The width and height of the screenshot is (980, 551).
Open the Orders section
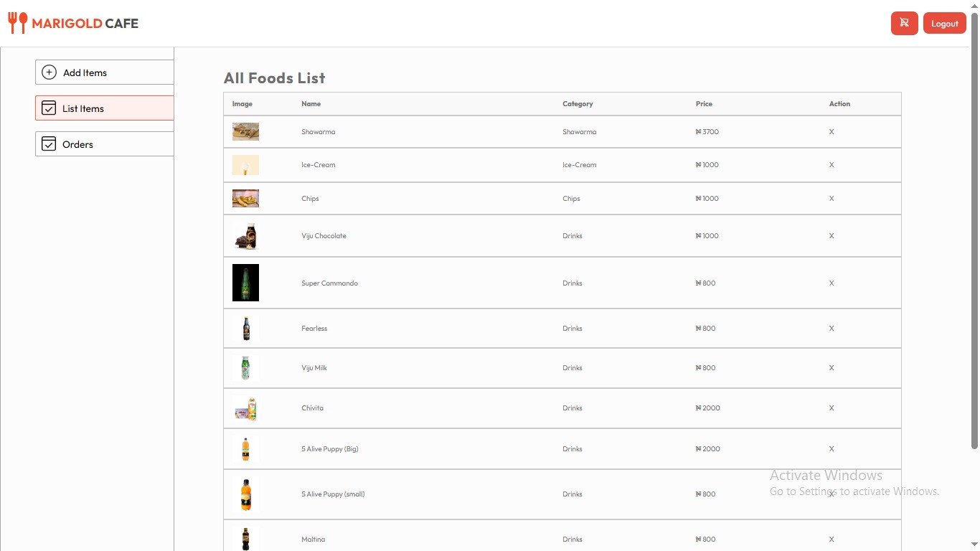click(77, 144)
